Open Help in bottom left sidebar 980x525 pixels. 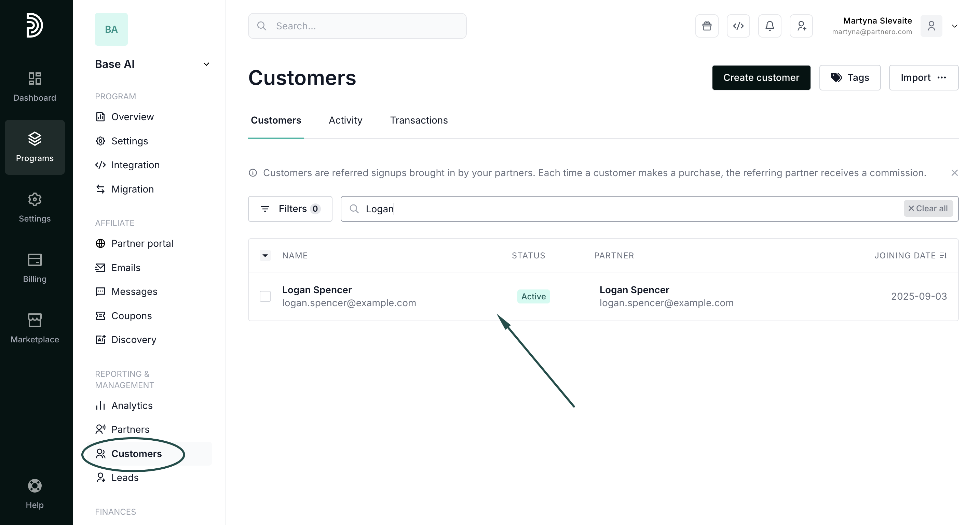coord(35,494)
